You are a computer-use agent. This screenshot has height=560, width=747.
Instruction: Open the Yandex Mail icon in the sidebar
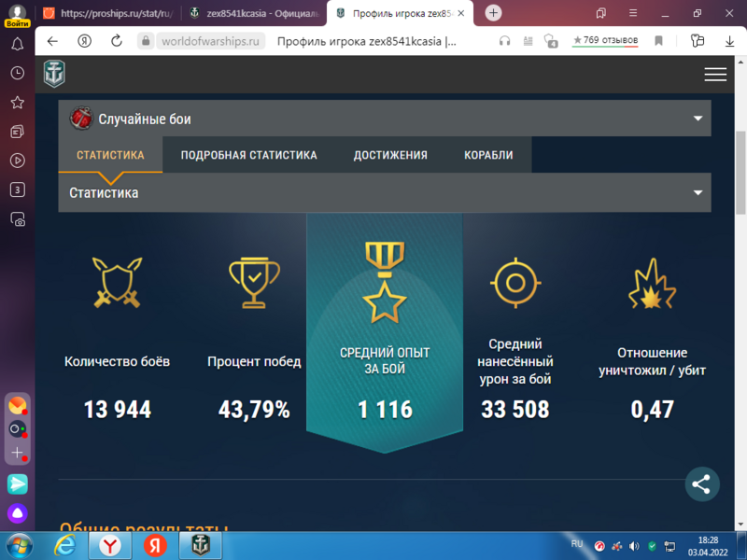[x=18, y=405]
